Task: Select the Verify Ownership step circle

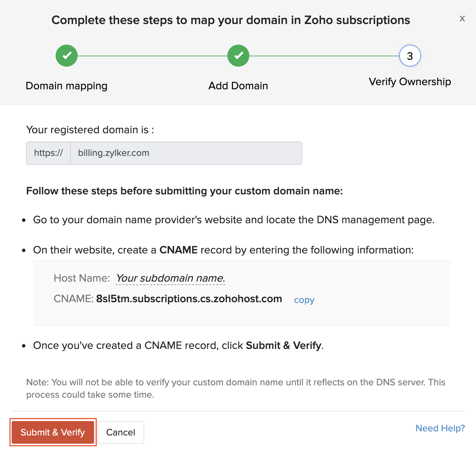Action: point(410,55)
